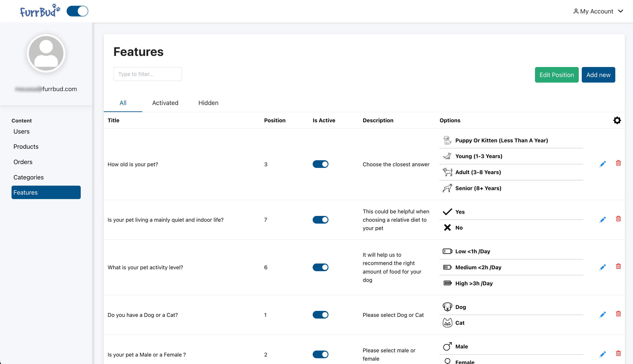Click the edit (pencil) icon for dog or cat feature
The height and width of the screenshot is (364, 633).
603,314
